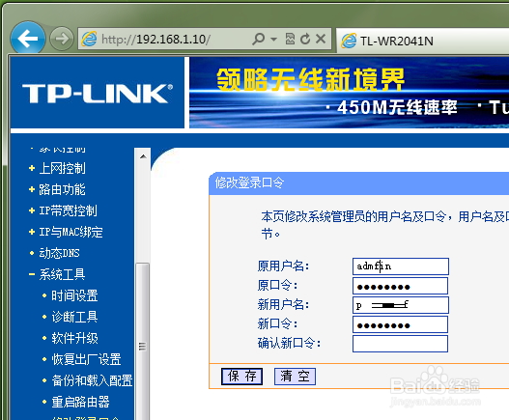This screenshot has width=509, height=420.
Task: Click the TP-LINK logo
Action: (98, 93)
